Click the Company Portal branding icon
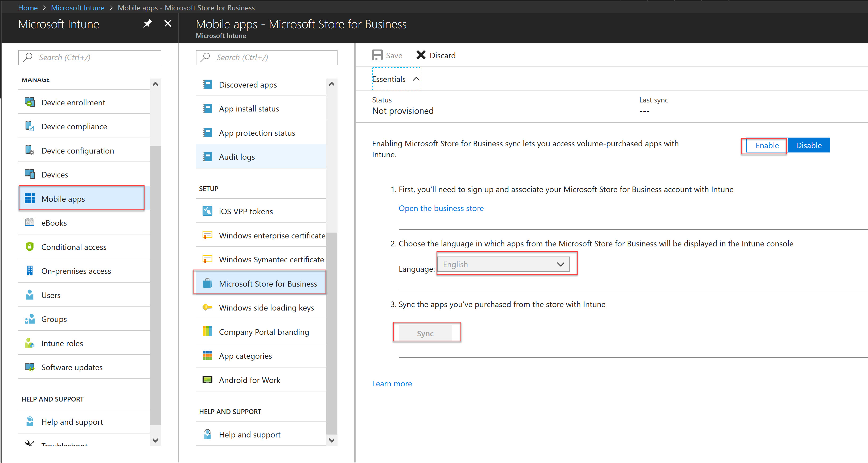The height and width of the screenshot is (463, 868). coord(207,332)
